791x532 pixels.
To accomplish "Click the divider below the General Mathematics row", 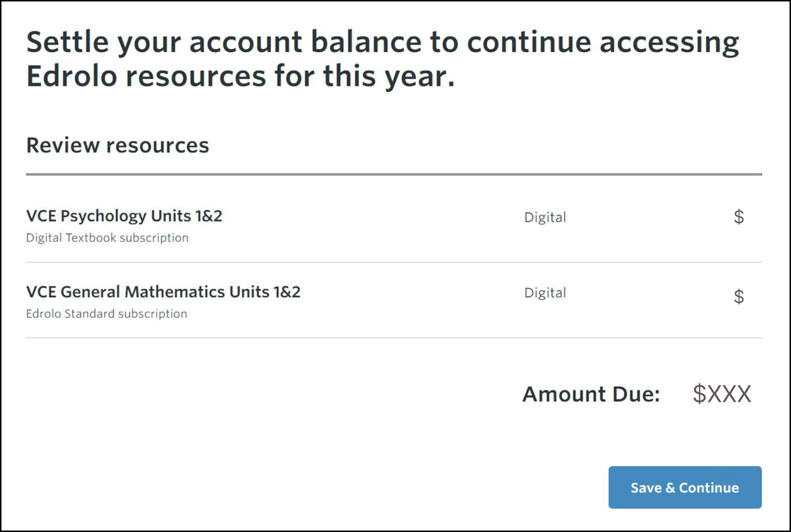I will (x=394, y=338).
